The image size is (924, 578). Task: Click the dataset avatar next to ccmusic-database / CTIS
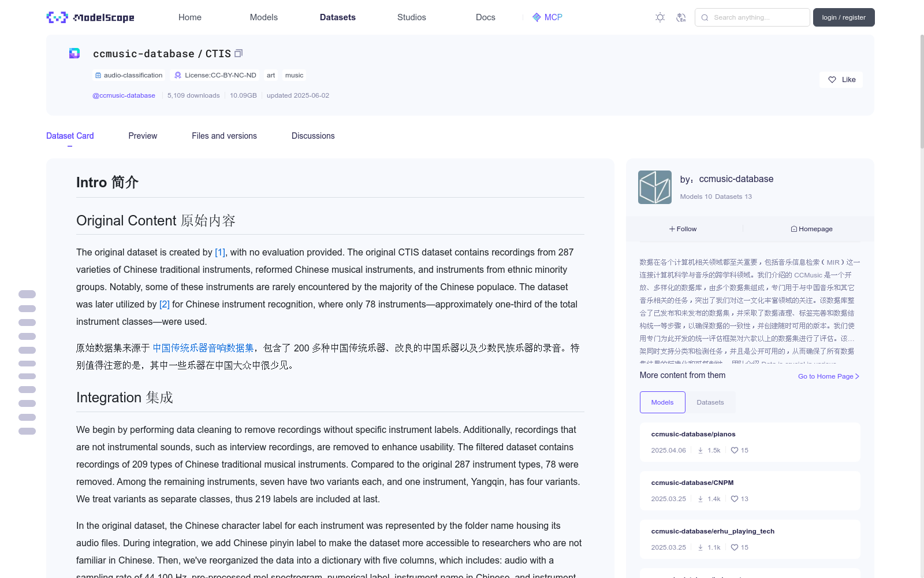point(74,53)
